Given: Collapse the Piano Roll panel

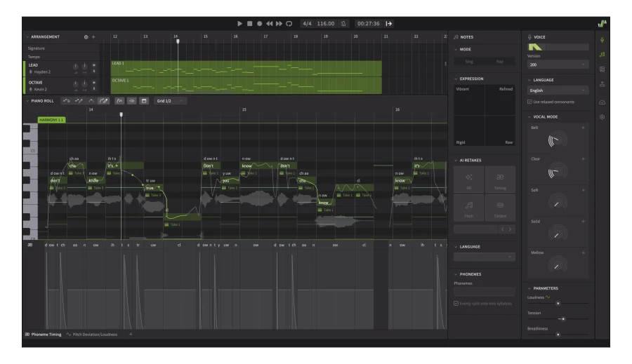Looking at the screenshot, I should [27, 101].
